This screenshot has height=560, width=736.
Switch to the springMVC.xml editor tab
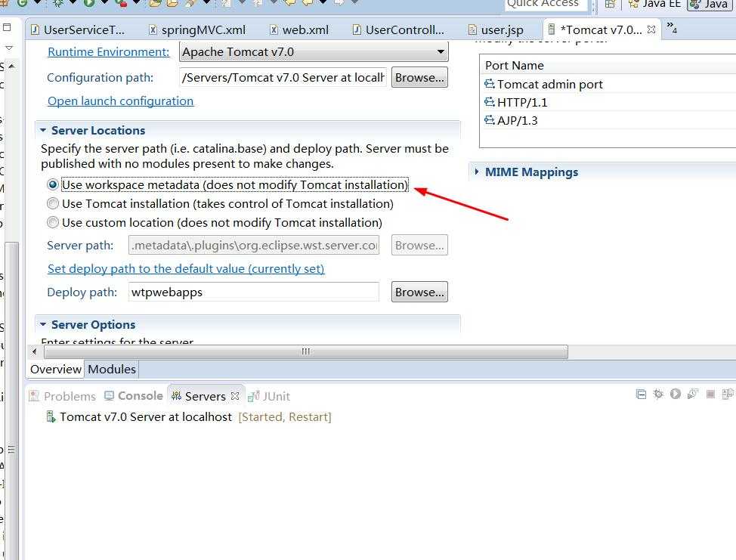click(x=197, y=30)
